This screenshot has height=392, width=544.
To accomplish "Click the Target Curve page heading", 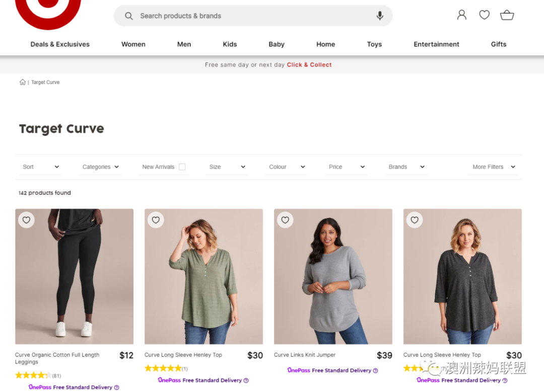I will click(x=61, y=129).
